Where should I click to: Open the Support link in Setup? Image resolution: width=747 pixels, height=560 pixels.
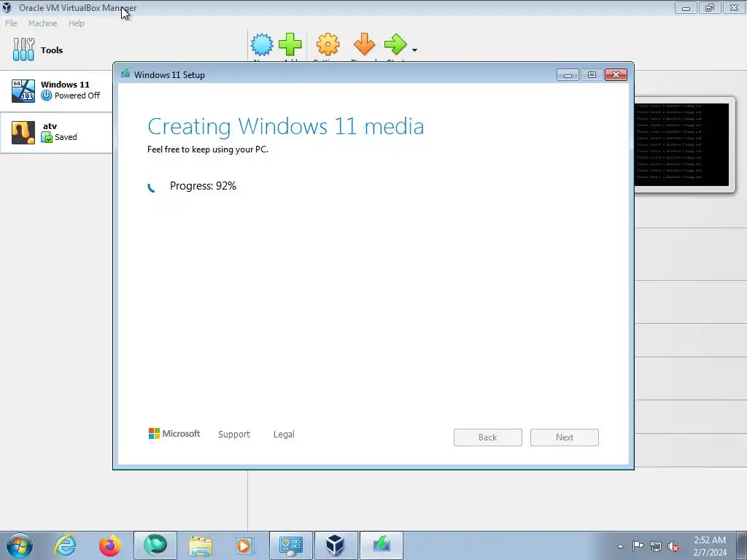[234, 435]
